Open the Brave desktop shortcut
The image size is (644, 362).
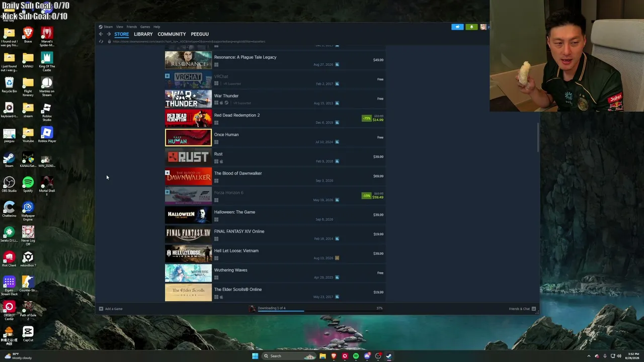point(28,36)
